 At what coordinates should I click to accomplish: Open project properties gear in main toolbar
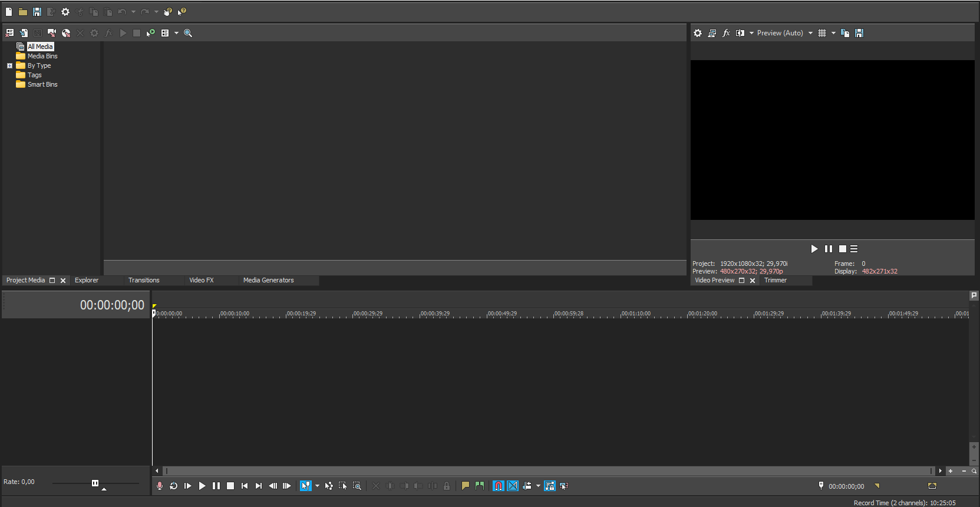pyautogui.click(x=65, y=12)
